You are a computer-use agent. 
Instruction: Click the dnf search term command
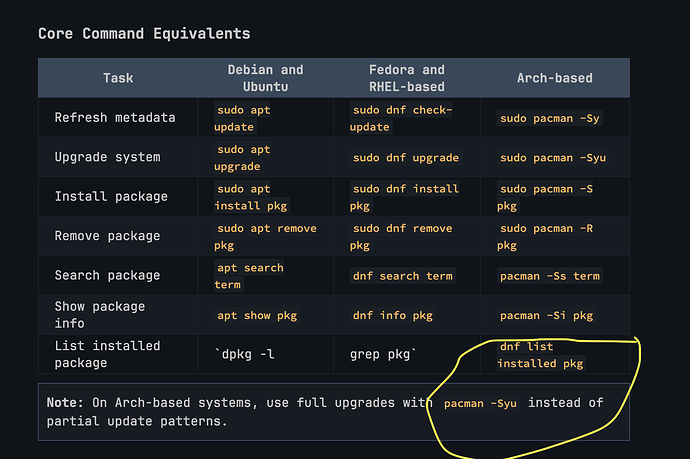[x=403, y=276]
